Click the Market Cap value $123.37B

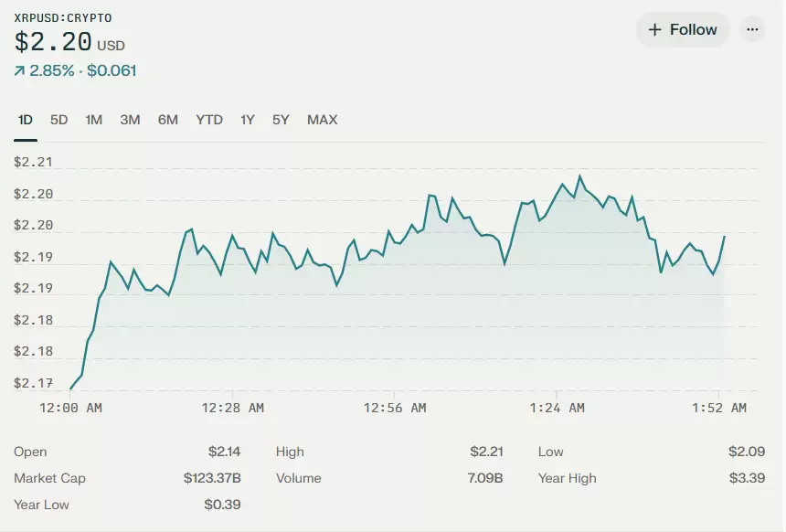(211, 478)
